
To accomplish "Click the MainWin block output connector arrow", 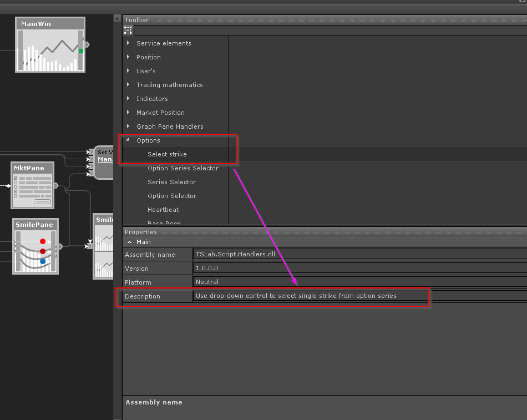I will click(x=87, y=44).
